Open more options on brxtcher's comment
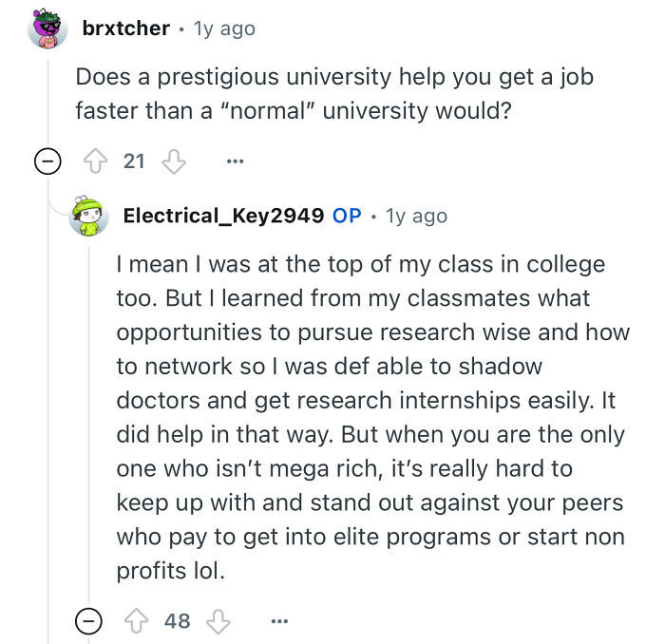This screenshot has width=665, height=644. pos(235,161)
